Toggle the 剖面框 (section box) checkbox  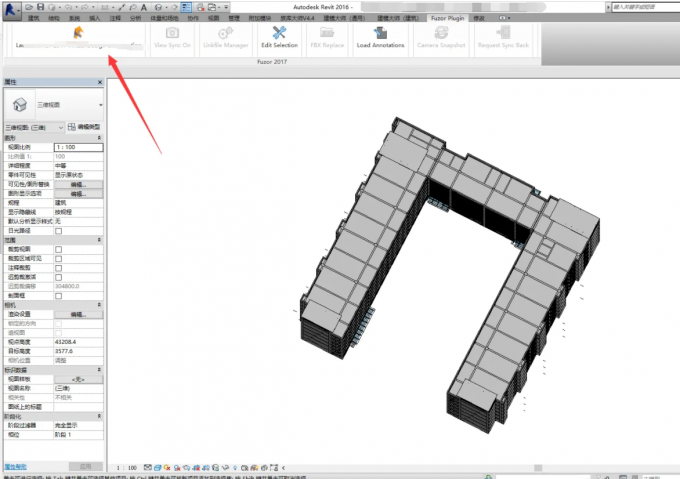pyautogui.click(x=59, y=296)
